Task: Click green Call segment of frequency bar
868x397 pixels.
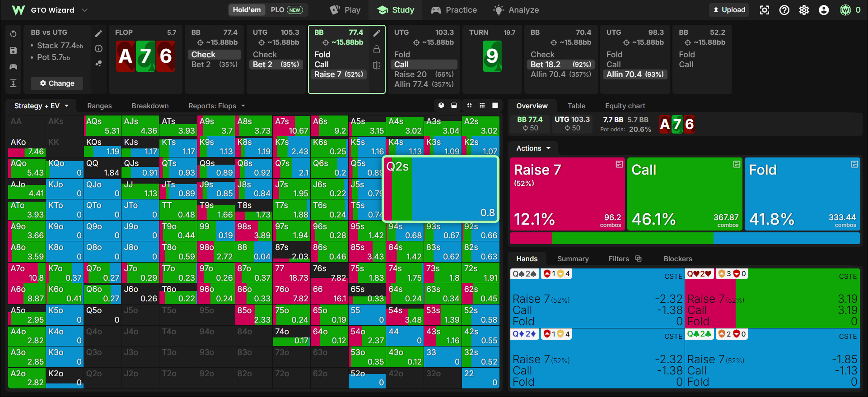Action: [632, 238]
